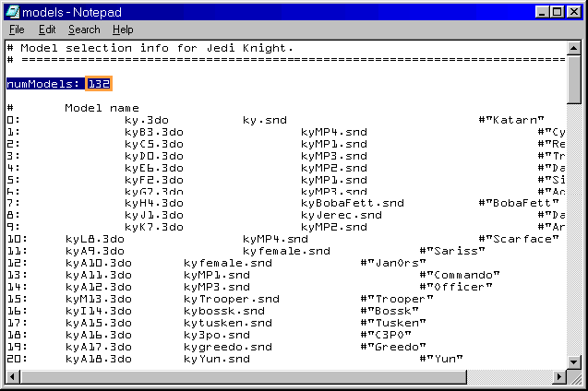Click kyTrooper.snd in row 15
Screen dimensions: 588x391
[x=232, y=299]
